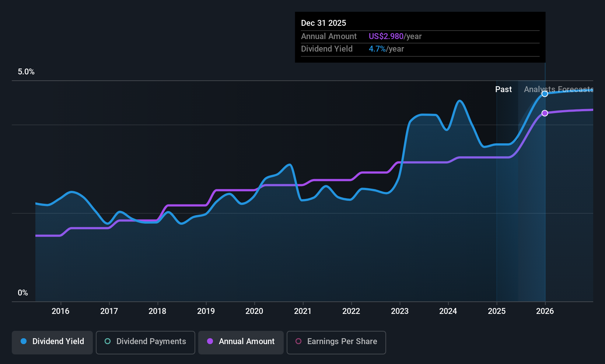Click the 2025 x-axis label

tap(497, 311)
